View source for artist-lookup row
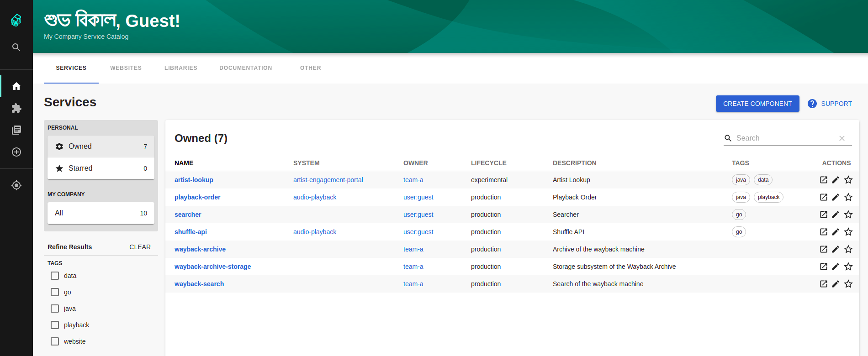This screenshot has height=356, width=868. coord(824,180)
